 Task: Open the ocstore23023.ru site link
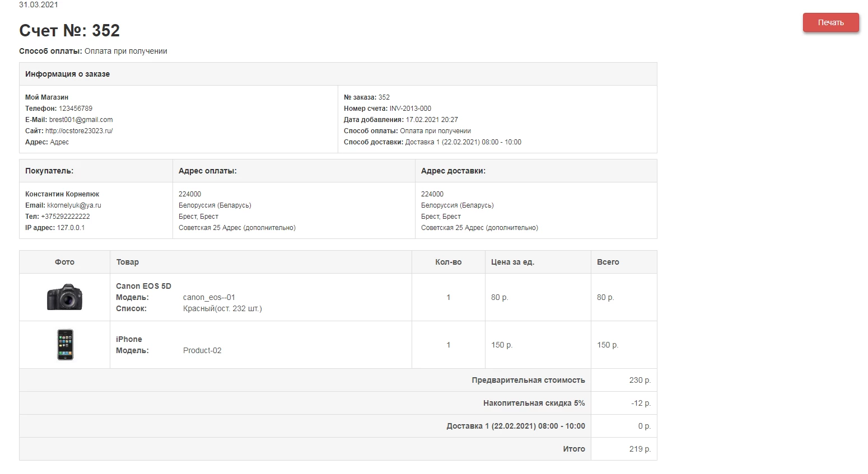tap(79, 131)
